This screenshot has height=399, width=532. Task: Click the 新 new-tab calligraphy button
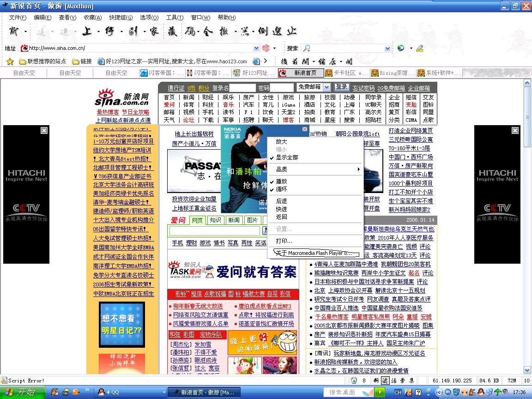point(14,31)
